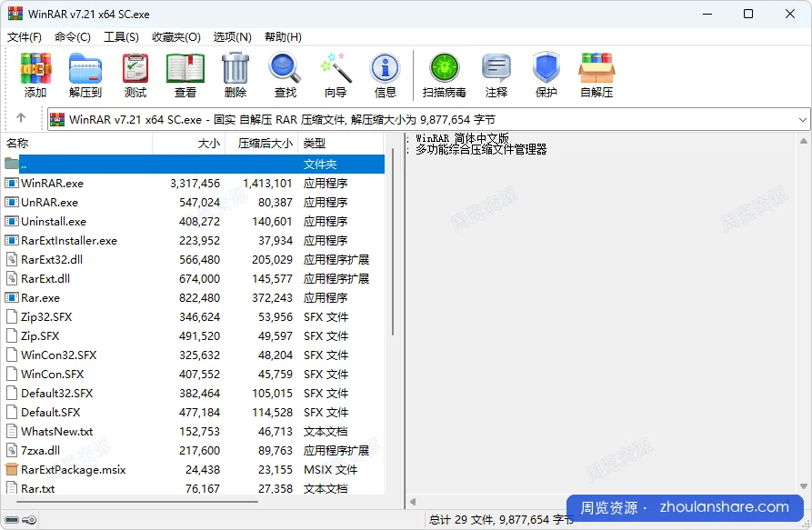This screenshot has height=530, width=812.
Task: Click the comment pane scroll-down arrow
Action: coord(804,486)
